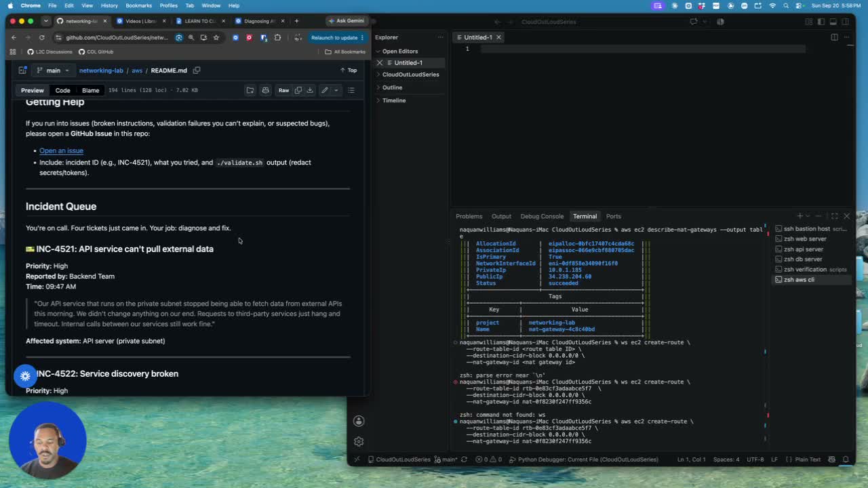Download the raw README file
Image resolution: width=868 pixels, height=488 pixels.
310,90
